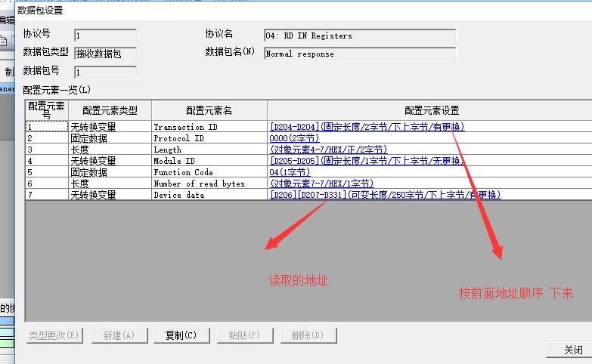Click the 协议名 field 04: RD IN Registers

[x=360, y=35]
